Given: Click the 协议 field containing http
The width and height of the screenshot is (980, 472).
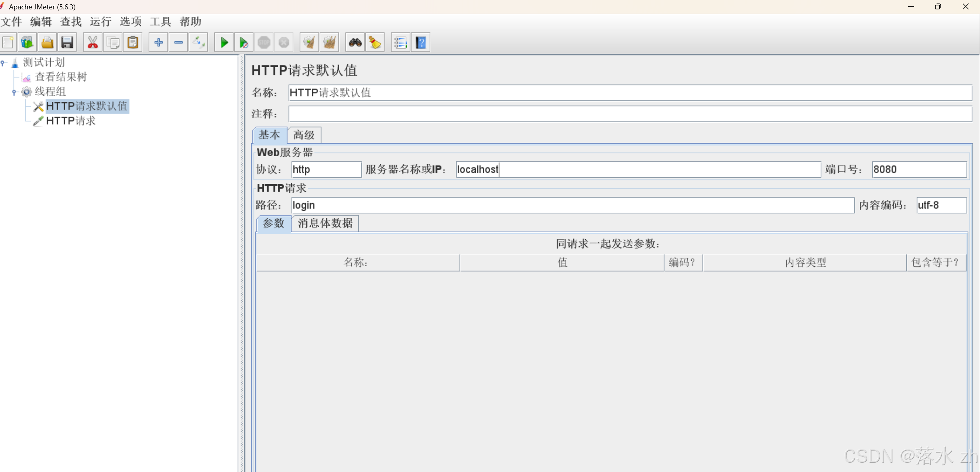Looking at the screenshot, I should pyautogui.click(x=326, y=169).
